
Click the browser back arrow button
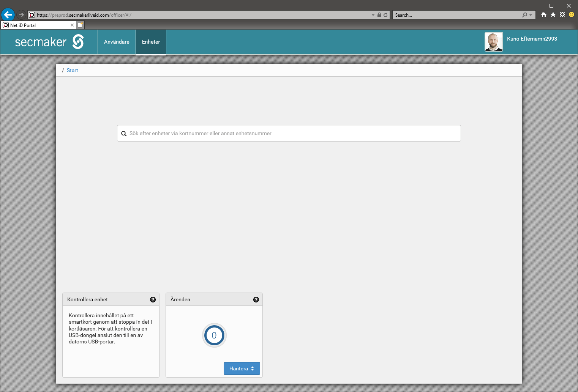[x=8, y=15]
